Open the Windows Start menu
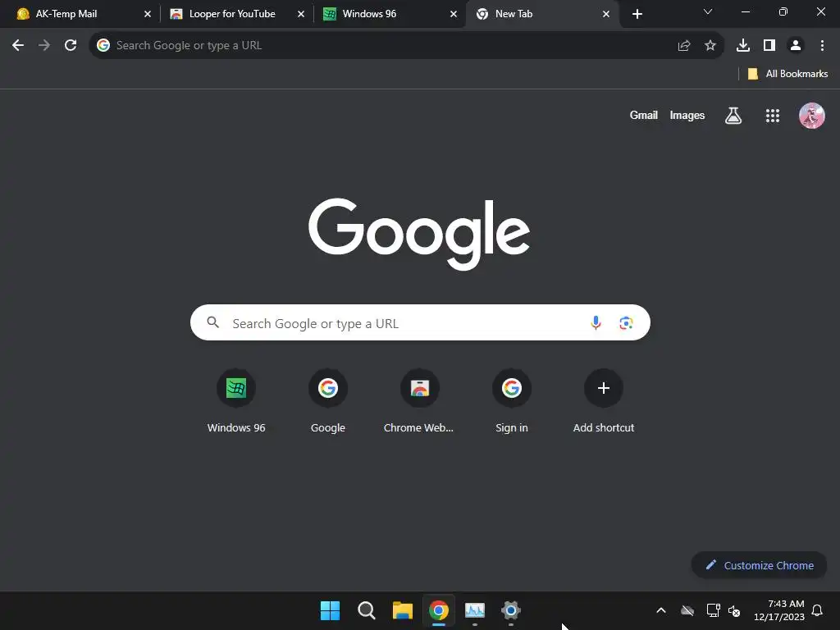 pos(330,610)
